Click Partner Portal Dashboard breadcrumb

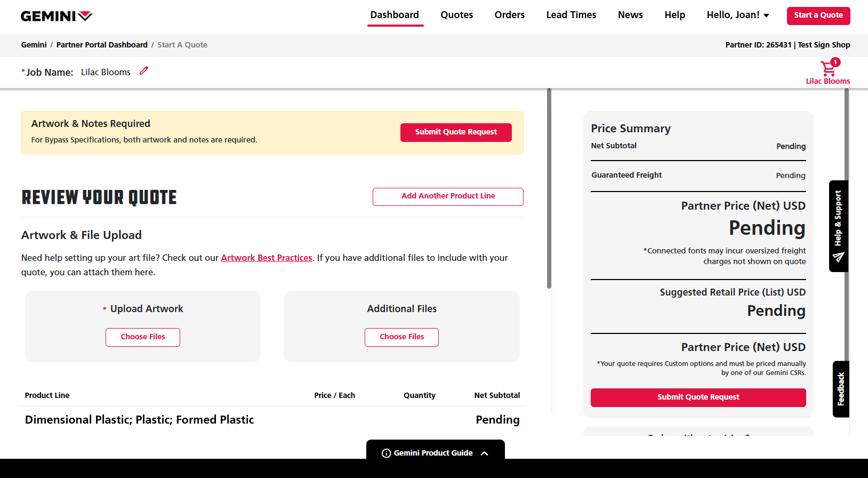coord(102,45)
